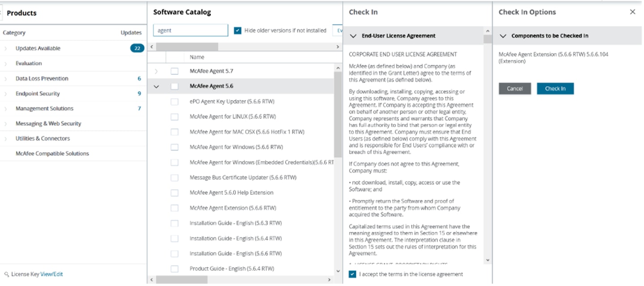Click the Category column header
This screenshot has height=286, width=644.
[x=14, y=33]
